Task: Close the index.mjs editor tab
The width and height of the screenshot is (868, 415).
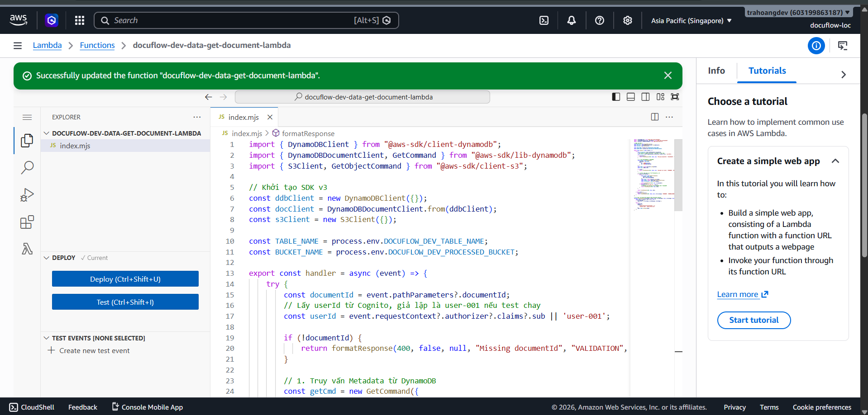Action: coord(270,117)
